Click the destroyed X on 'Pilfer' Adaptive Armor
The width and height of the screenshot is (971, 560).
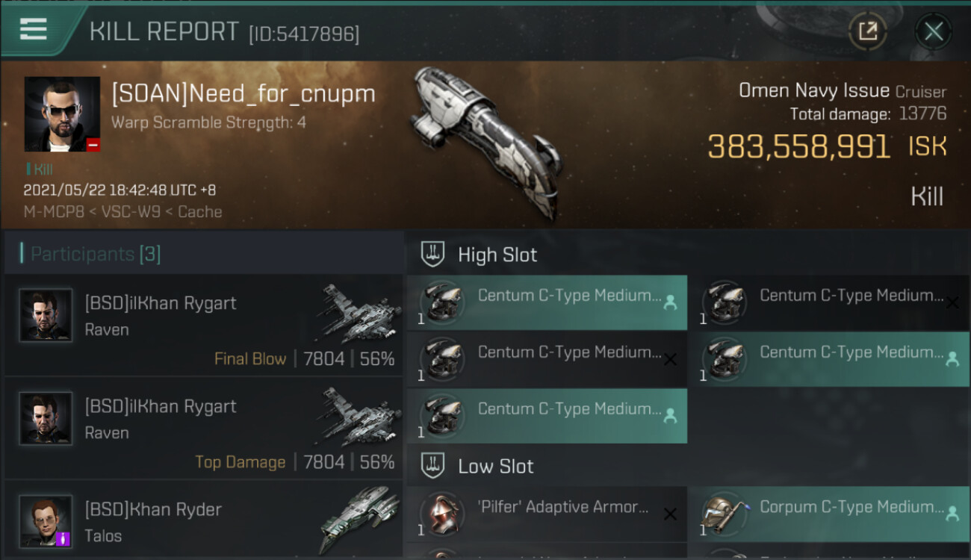pyautogui.click(x=670, y=514)
